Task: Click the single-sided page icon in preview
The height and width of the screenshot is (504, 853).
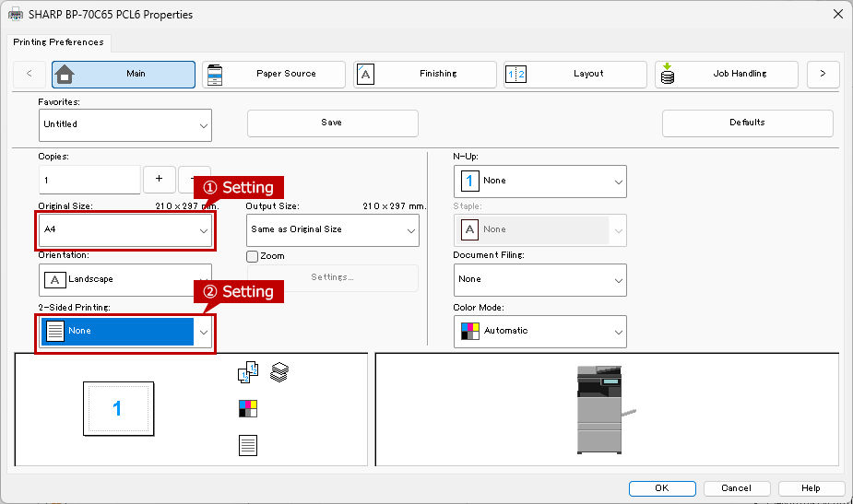Action: point(248,445)
